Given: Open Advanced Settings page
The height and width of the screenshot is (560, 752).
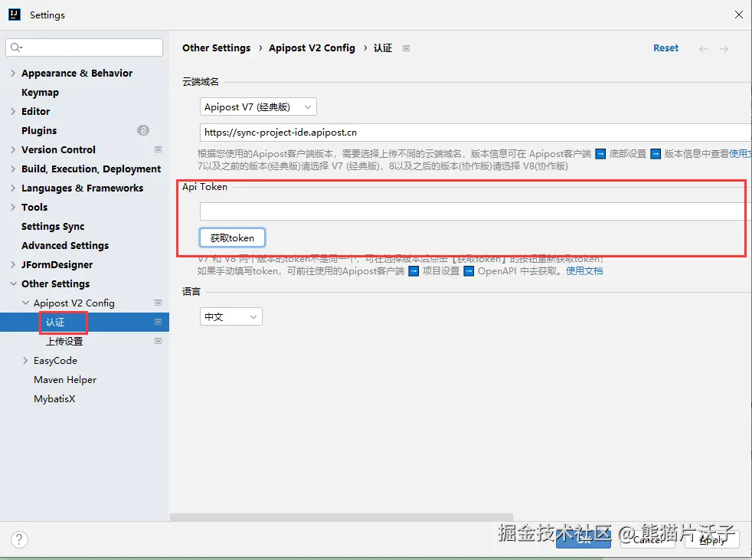Looking at the screenshot, I should (x=65, y=246).
